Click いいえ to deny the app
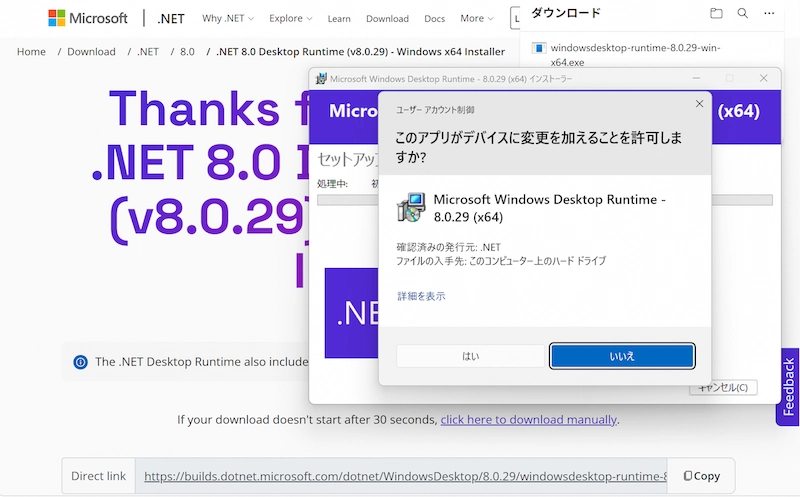This screenshot has height=497, width=800. coord(622,356)
